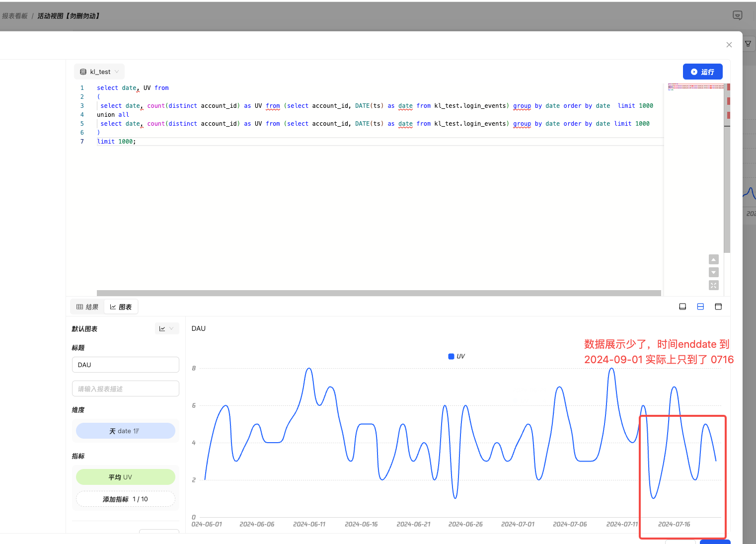Switch to the 结果 results tab
Screen dimensions: 756x544
[x=87, y=307]
